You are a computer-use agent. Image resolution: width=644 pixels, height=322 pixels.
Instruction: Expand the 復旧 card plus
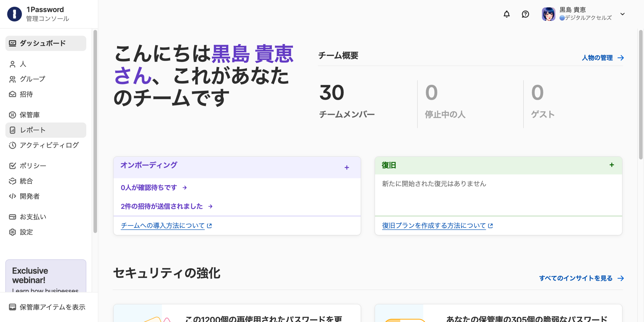[x=612, y=165]
